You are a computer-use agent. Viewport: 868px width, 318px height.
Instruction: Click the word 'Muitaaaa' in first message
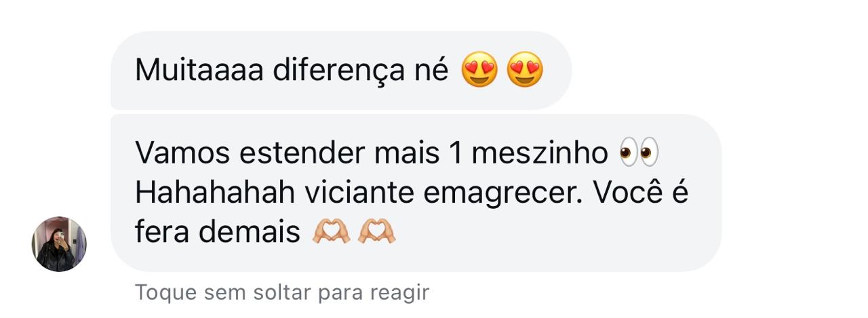pos(199,71)
